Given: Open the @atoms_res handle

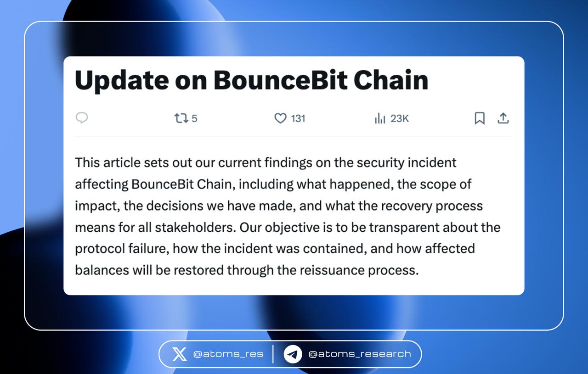Looking at the screenshot, I should click(228, 354).
